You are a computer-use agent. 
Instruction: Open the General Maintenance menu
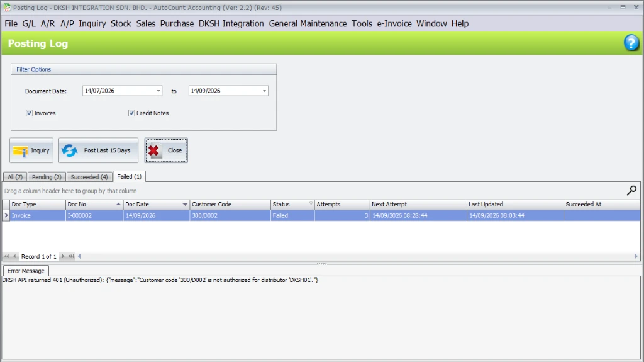tap(308, 23)
